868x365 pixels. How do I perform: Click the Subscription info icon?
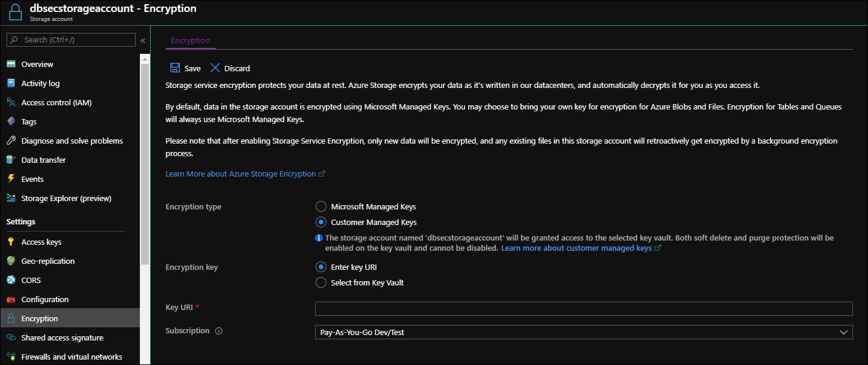(x=219, y=331)
